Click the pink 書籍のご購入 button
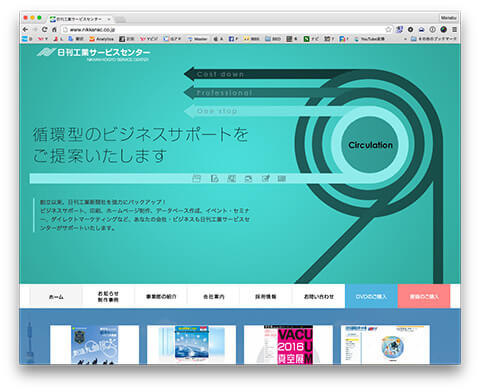Screen dimensions: 480x392 (x=424, y=296)
